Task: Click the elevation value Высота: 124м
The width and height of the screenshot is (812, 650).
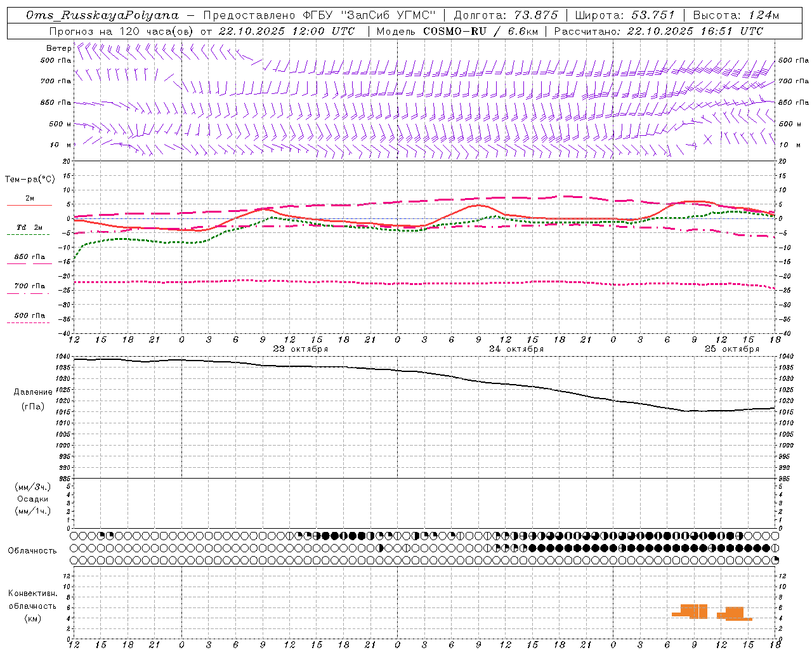Action: [x=736, y=15]
